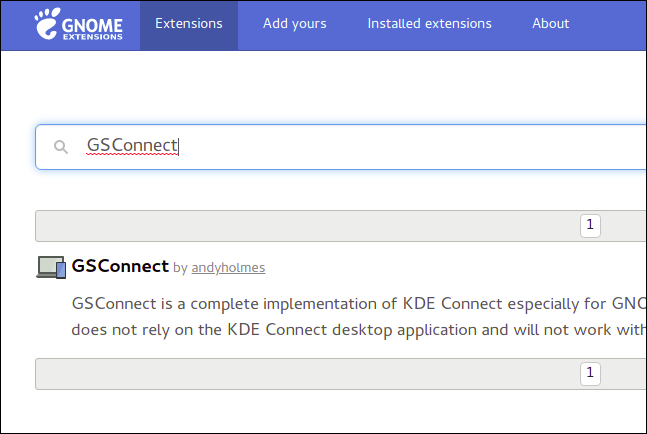Image resolution: width=647 pixels, height=434 pixels.
Task: Open the Installed extensions page
Action: coord(429,24)
